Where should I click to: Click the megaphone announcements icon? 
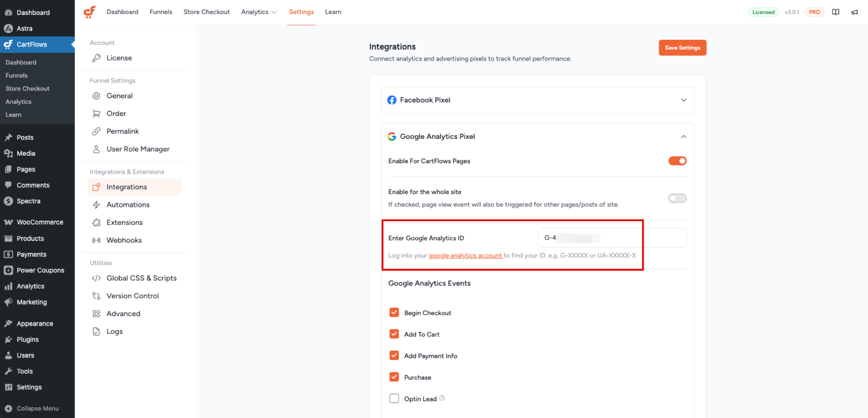pos(854,12)
